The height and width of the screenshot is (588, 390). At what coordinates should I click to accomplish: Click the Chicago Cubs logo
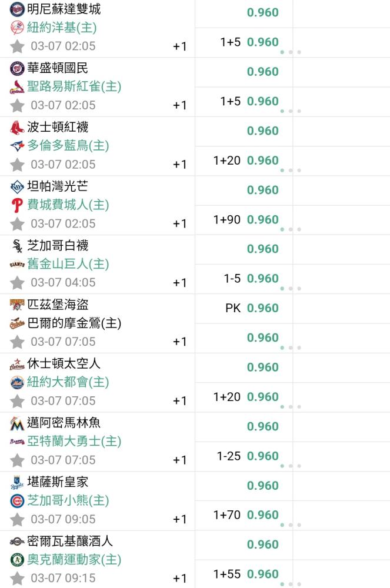pyautogui.click(x=17, y=500)
